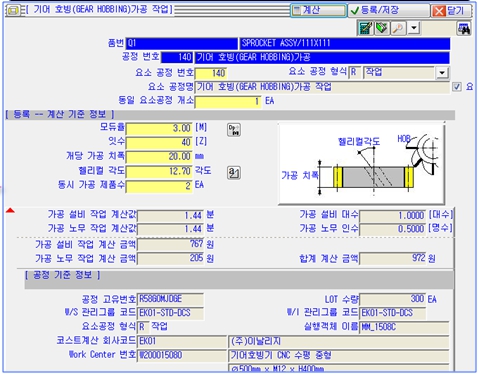The width and height of the screenshot is (479, 375).
Task: Click the green checkmark book toolbar icon
Action: (382, 28)
